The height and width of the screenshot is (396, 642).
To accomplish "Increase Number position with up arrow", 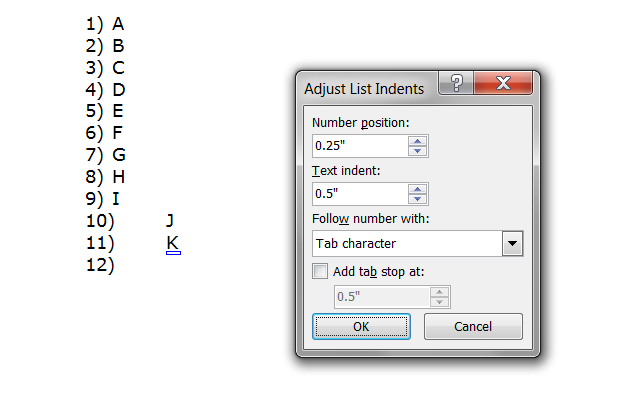I will 418,141.
